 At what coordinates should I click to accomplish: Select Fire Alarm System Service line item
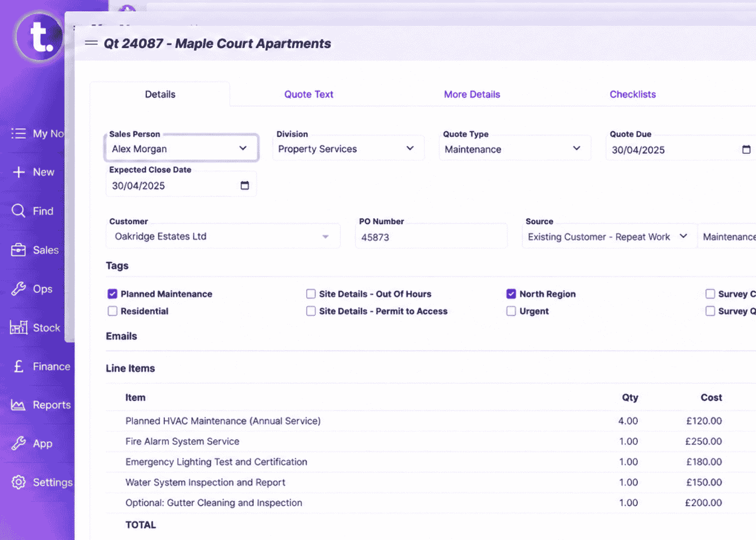click(182, 441)
